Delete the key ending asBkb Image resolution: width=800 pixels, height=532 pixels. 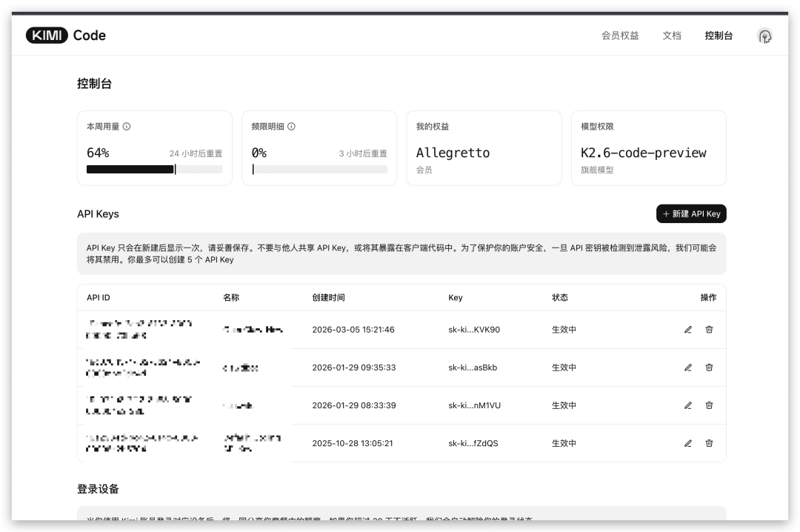pos(709,368)
